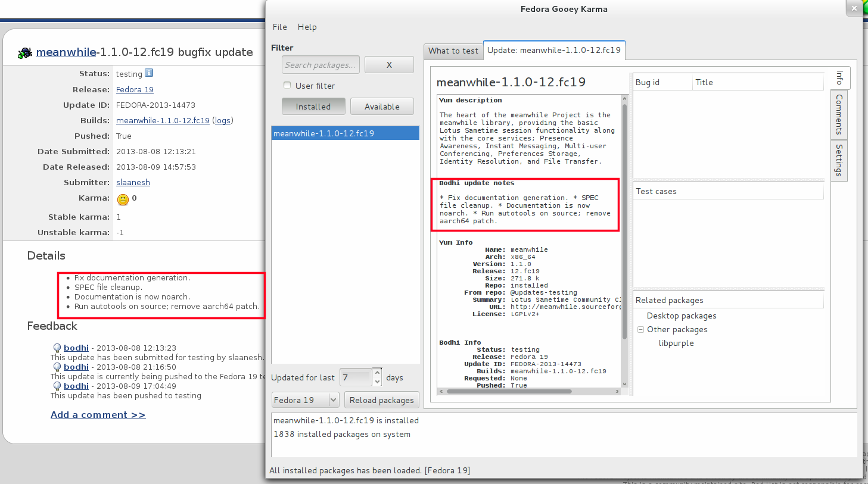Open the Settings side tab
The width and height of the screenshot is (868, 484).
click(x=839, y=160)
